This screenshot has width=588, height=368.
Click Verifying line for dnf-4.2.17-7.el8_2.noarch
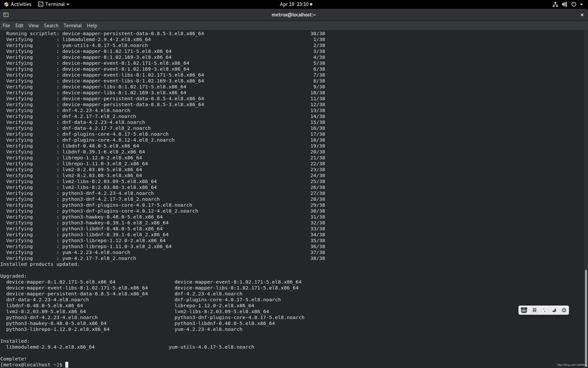coord(166,116)
